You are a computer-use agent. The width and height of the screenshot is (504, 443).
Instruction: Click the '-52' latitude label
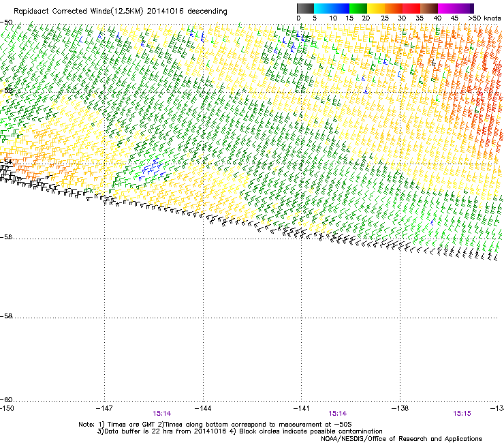tap(6, 91)
